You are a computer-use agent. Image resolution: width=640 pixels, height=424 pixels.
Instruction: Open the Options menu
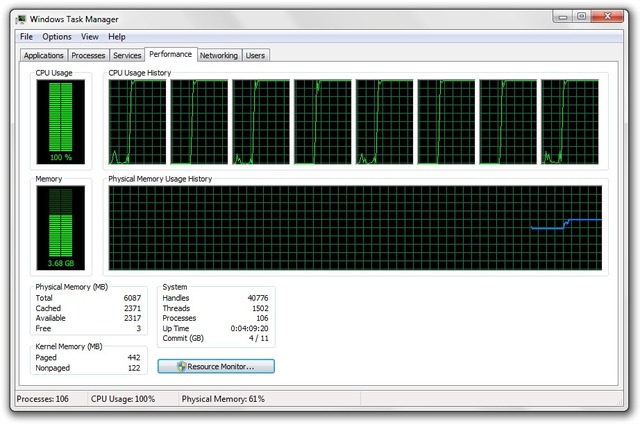(57, 37)
